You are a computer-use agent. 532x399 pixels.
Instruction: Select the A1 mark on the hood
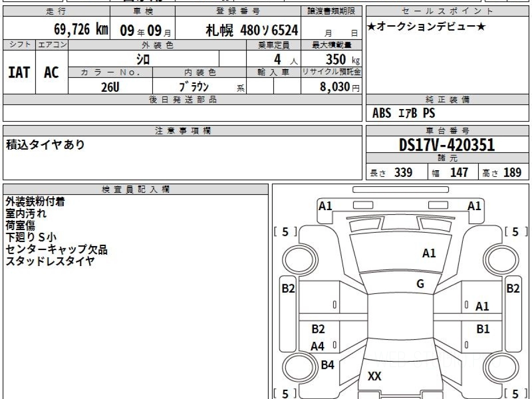click(429, 253)
